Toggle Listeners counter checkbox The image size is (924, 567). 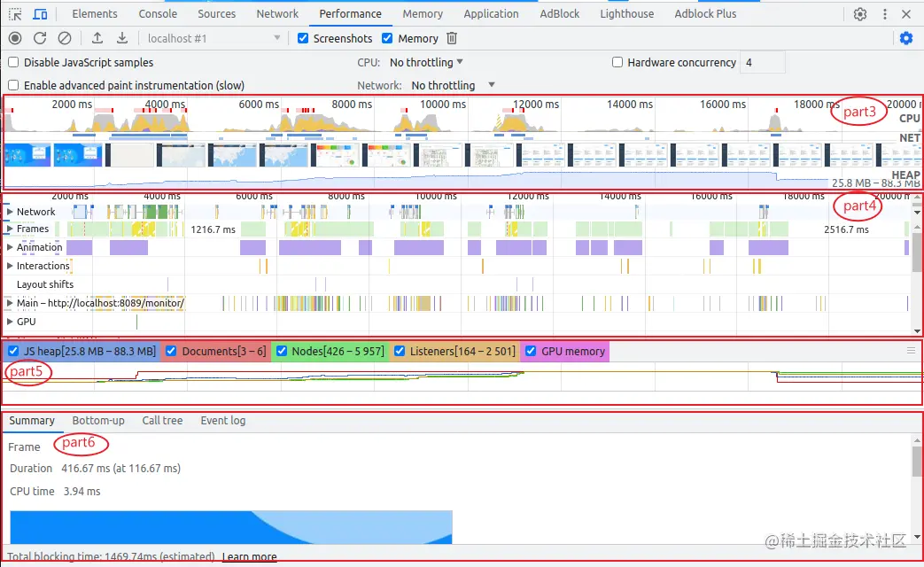[x=400, y=352]
